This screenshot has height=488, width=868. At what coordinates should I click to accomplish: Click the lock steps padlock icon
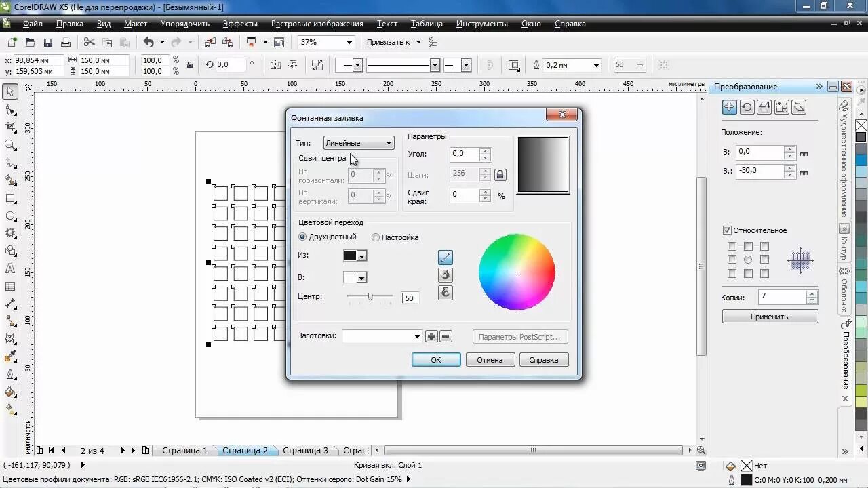pyautogui.click(x=500, y=175)
